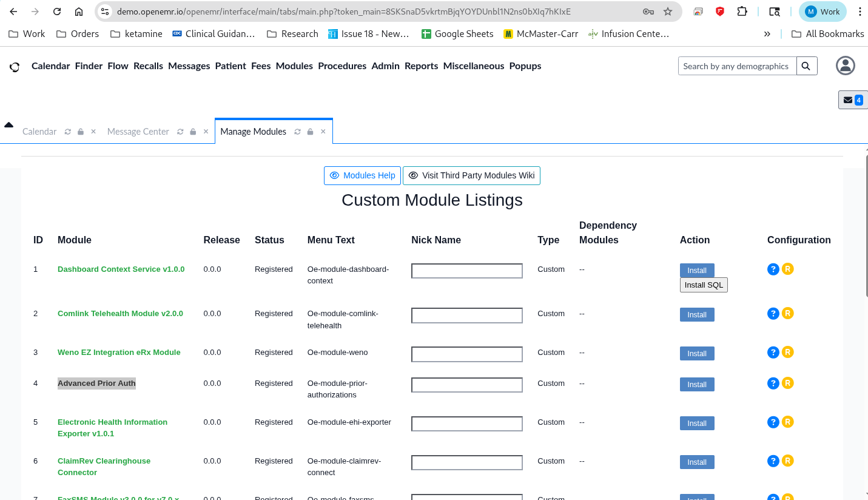Expand the Reports menu

(421, 66)
